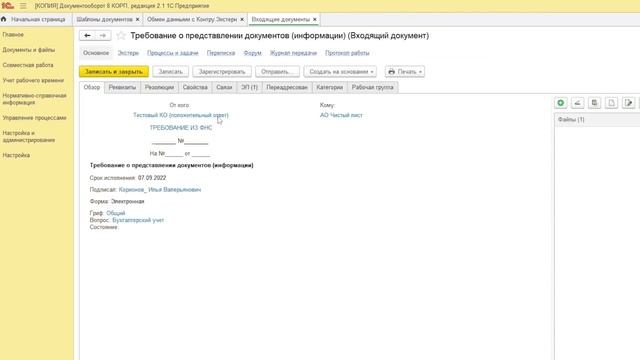640x360 pixels.
Task: Open the Свойства tab
Action: [x=195, y=87]
